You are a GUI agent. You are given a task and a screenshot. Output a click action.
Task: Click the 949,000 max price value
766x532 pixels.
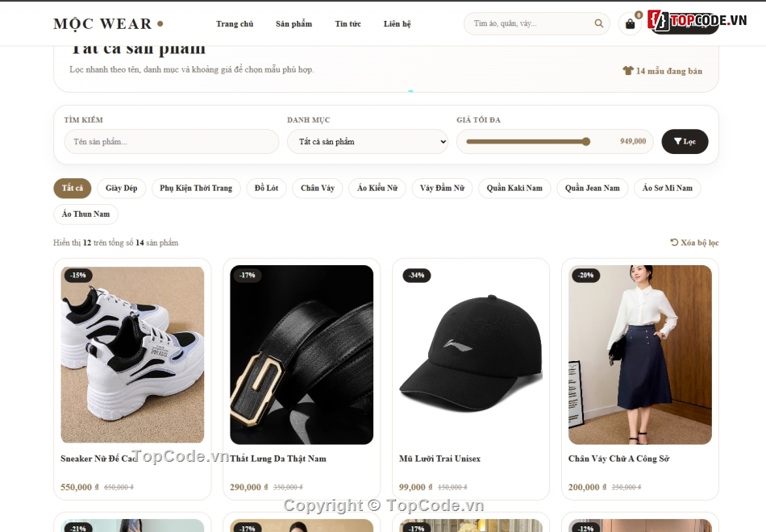click(x=633, y=142)
